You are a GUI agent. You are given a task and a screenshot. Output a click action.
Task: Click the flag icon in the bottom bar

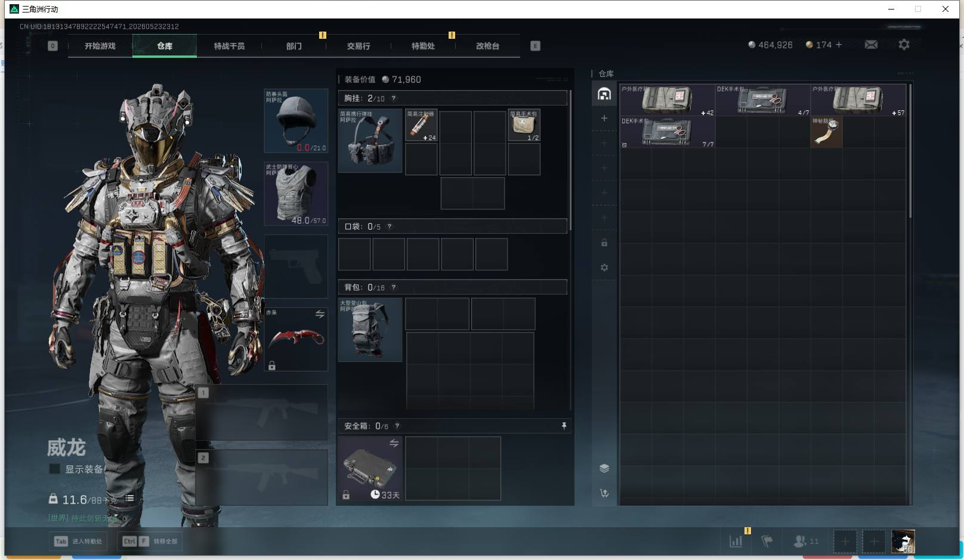767,542
